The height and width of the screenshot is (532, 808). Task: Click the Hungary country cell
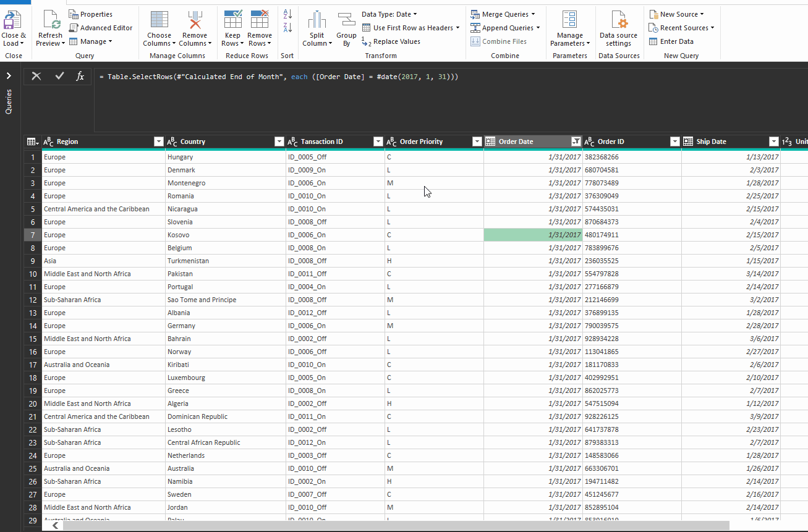[x=226, y=157]
